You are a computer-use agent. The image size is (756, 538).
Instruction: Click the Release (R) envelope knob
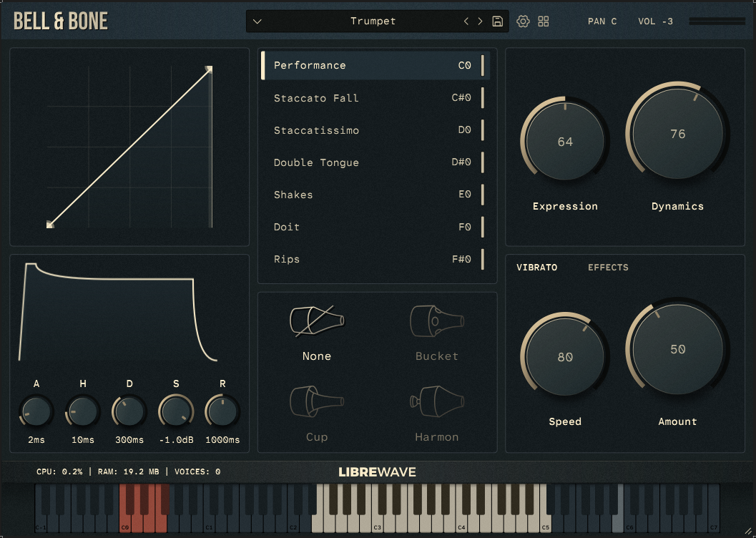222,411
